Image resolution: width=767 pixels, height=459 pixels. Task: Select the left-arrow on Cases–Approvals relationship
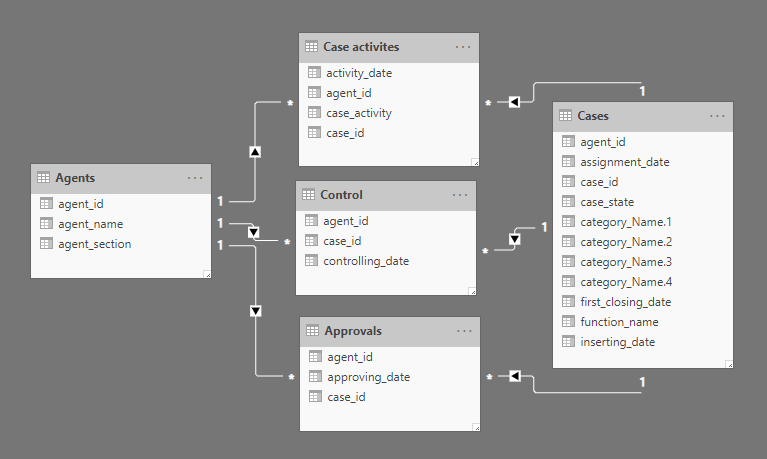click(x=515, y=376)
